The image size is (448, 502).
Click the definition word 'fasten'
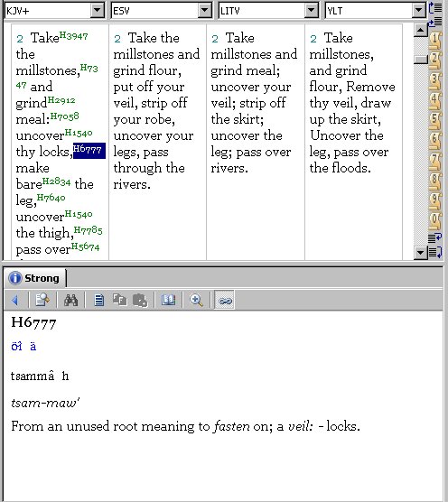pyautogui.click(x=232, y=426)
